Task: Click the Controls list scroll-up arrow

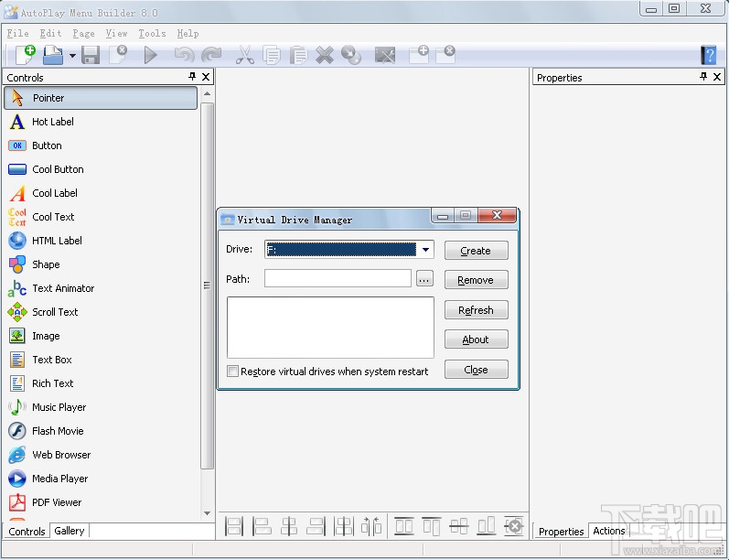Action: coord(208,94)
